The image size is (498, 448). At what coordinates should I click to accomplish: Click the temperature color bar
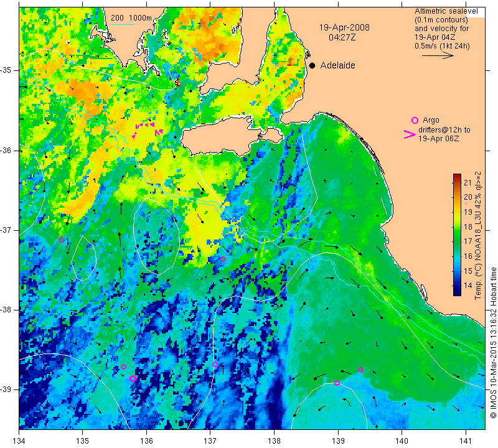457,235
